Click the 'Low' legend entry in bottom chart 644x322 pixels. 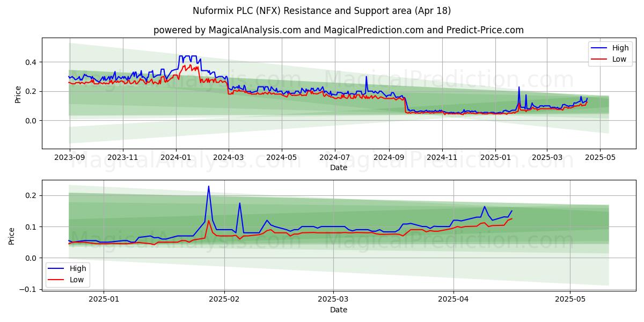77,280
